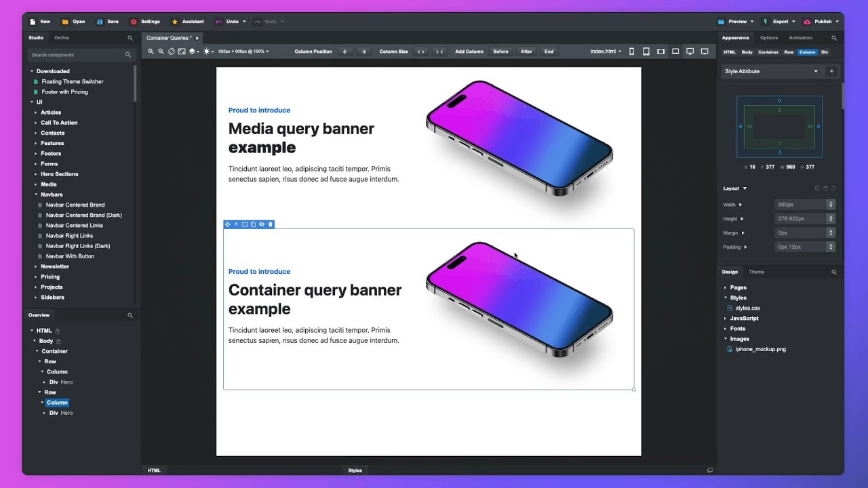The image size is (868, 488).
Task: Click the brightness/theme icon above the canvas
Action: point(207,52)
